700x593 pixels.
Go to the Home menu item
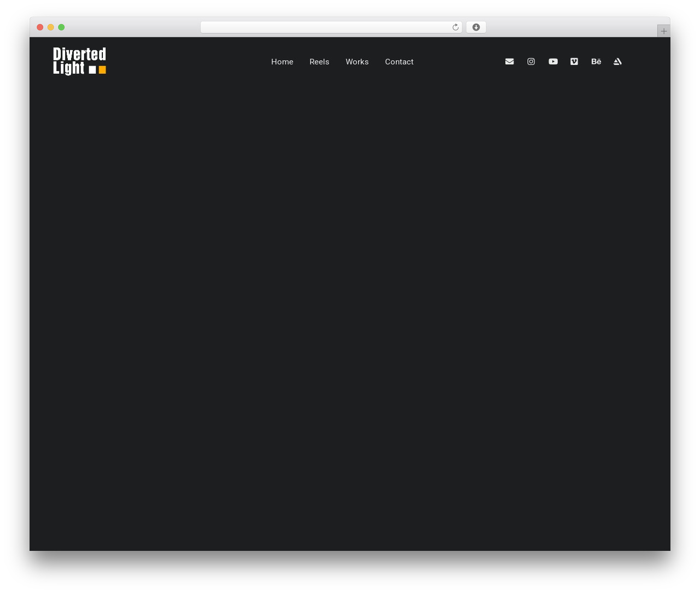click(x=282, y=62)
